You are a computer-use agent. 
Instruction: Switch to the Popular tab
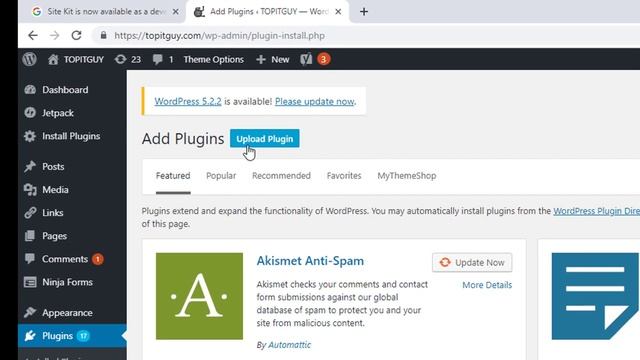[221, 176]
